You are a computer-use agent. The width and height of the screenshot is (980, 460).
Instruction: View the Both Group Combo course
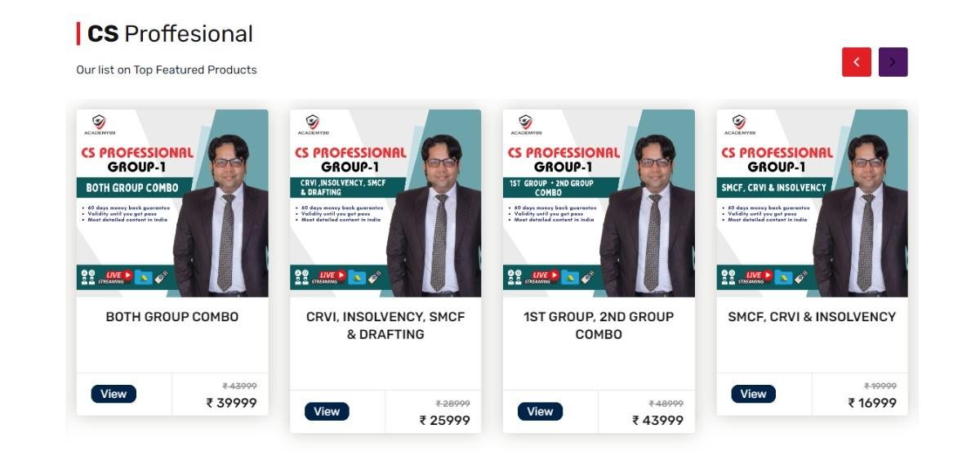114,394
